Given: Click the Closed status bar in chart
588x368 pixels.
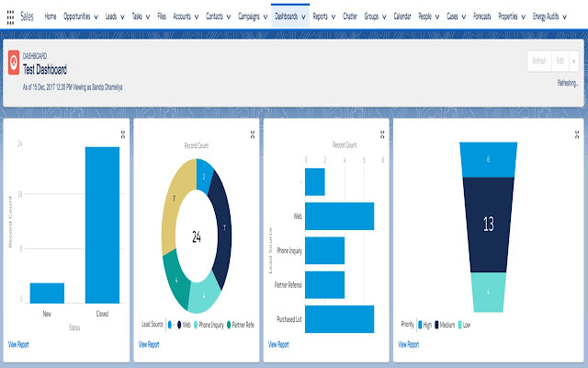Looking at the screenshot, I should point(102,224).
